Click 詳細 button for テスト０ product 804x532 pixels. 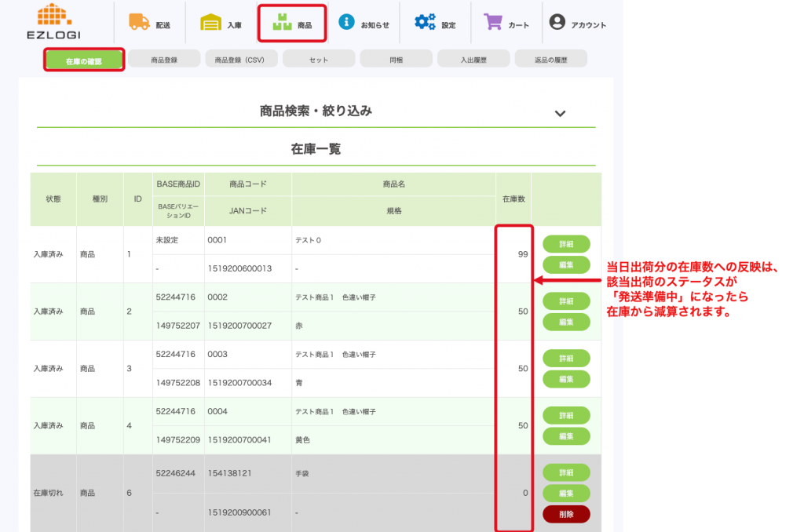click(566, 244)
